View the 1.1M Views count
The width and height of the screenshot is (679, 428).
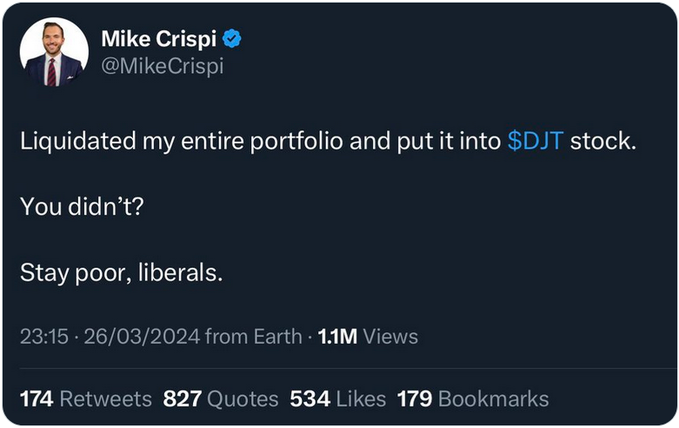pyautogui.click(x=367, y=337)
